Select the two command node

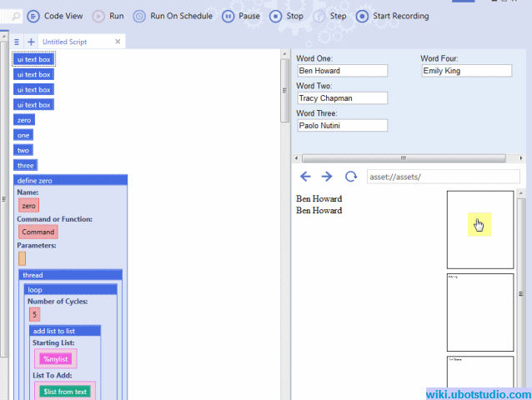coord(23,150)
